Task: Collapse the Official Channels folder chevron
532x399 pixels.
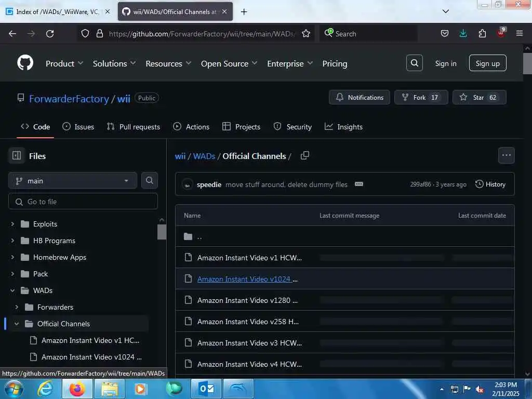Action: (17, 324)
